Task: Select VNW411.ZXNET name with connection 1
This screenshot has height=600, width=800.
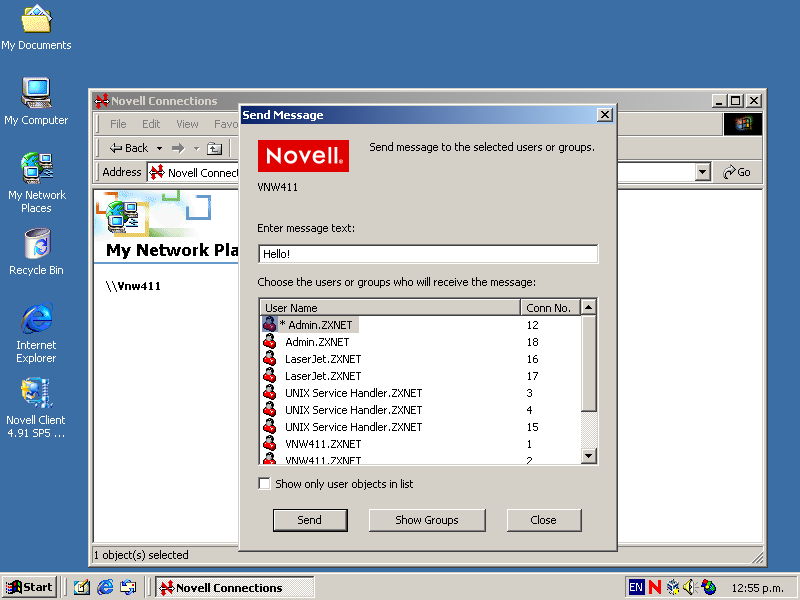Action: pyautogui.click(x=323, y=444)
